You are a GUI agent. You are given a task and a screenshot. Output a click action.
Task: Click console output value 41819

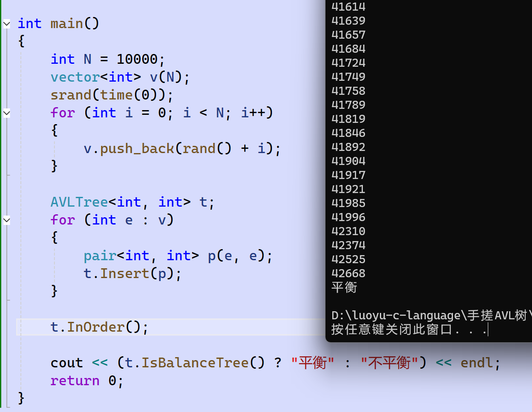[348, 119]
